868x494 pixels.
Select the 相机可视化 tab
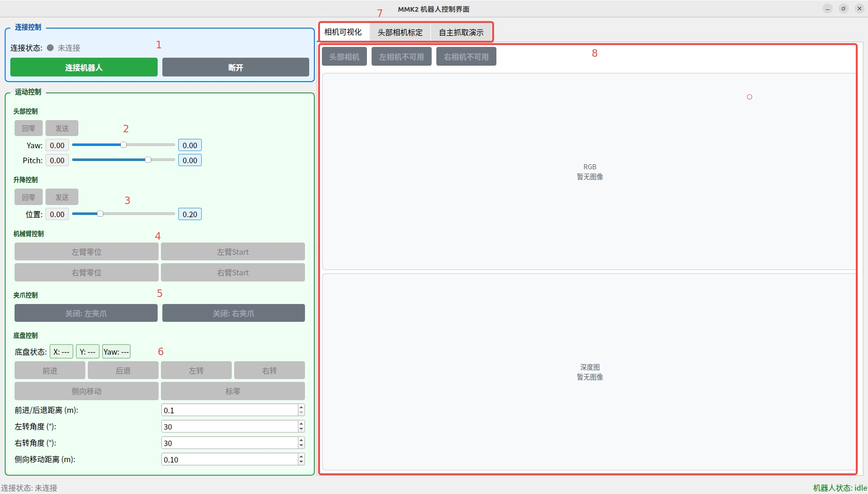pos(343,32)
